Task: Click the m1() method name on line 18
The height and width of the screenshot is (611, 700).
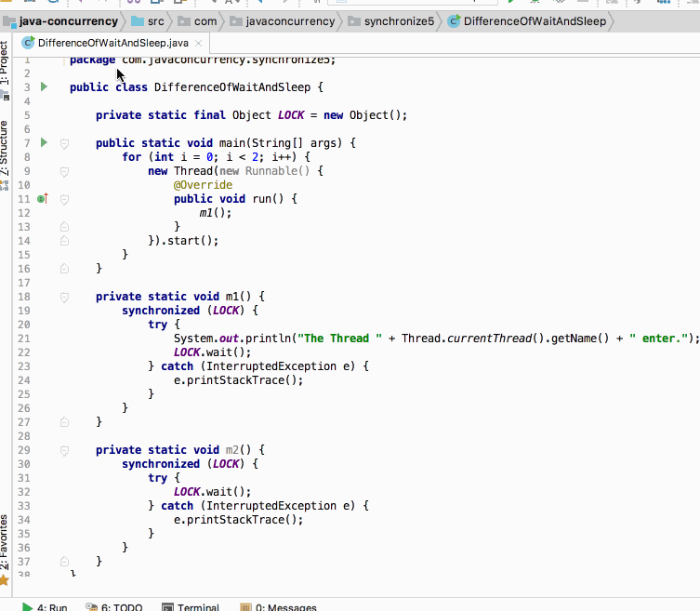Action: [x=232, y=297]
